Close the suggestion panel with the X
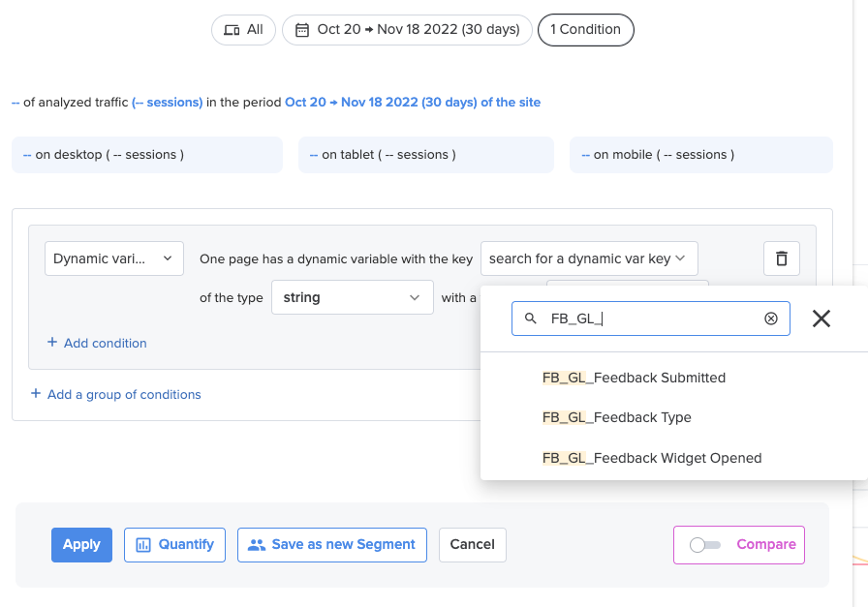 tap(821, 318)
